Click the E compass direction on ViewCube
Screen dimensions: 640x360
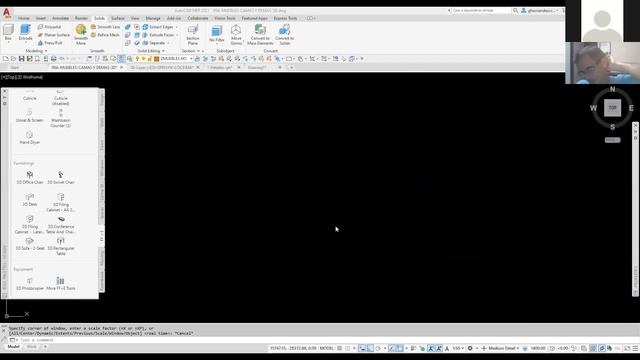631,108
